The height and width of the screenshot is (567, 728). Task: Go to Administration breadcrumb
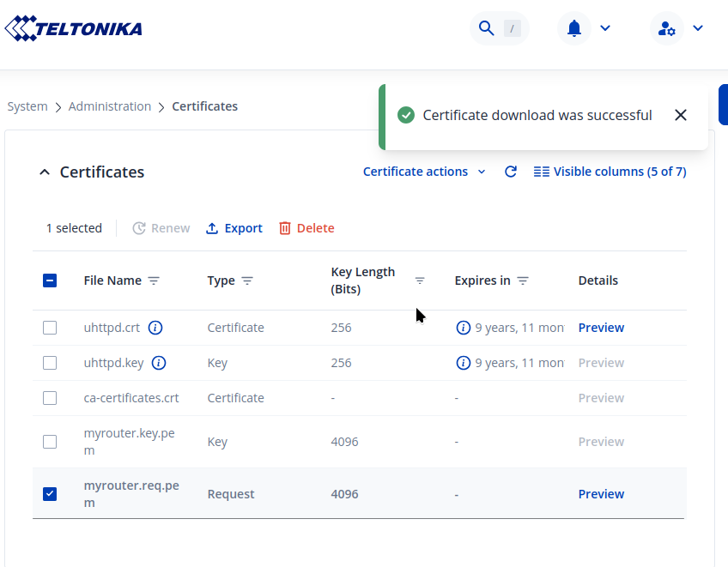[x=110, y=106]
